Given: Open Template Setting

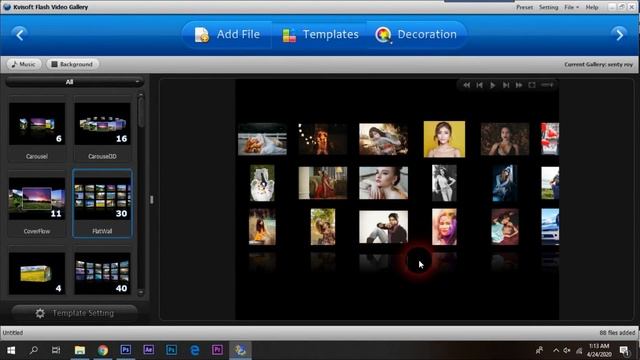Looking at the screenshot, I should point(74,313).
